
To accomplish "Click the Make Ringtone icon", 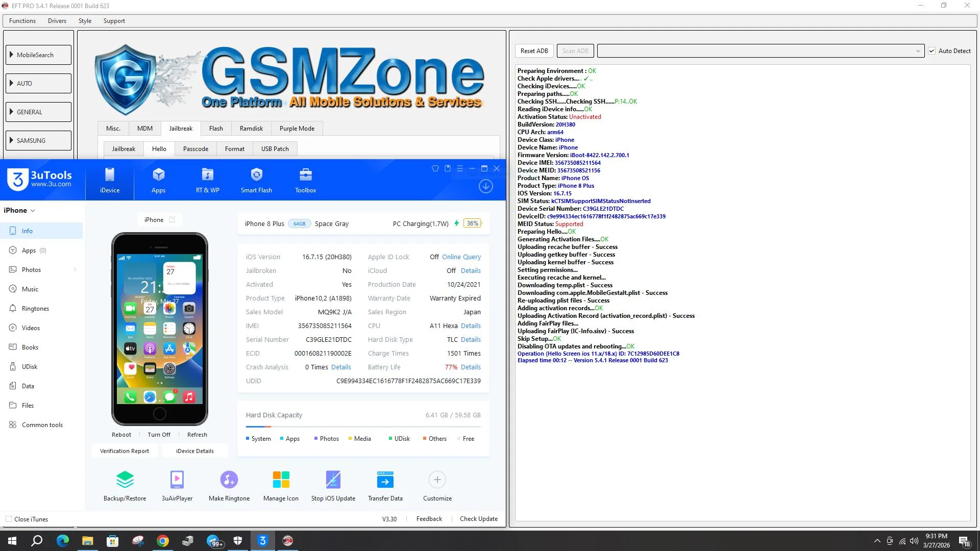I will click(x=229, y=480).
